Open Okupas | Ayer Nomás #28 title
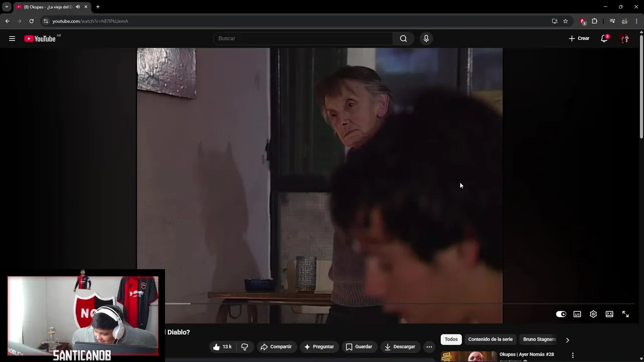 pos(527,354)
